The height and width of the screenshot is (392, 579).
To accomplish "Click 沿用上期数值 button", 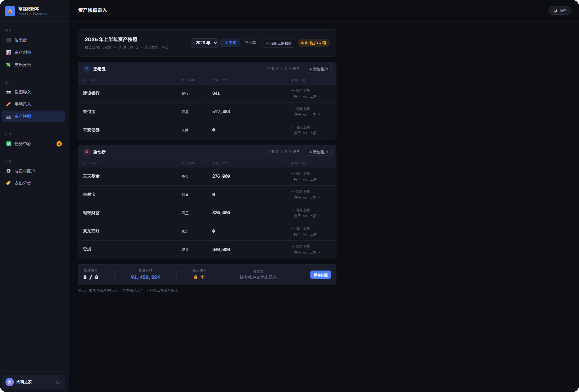I will point(279,43).
